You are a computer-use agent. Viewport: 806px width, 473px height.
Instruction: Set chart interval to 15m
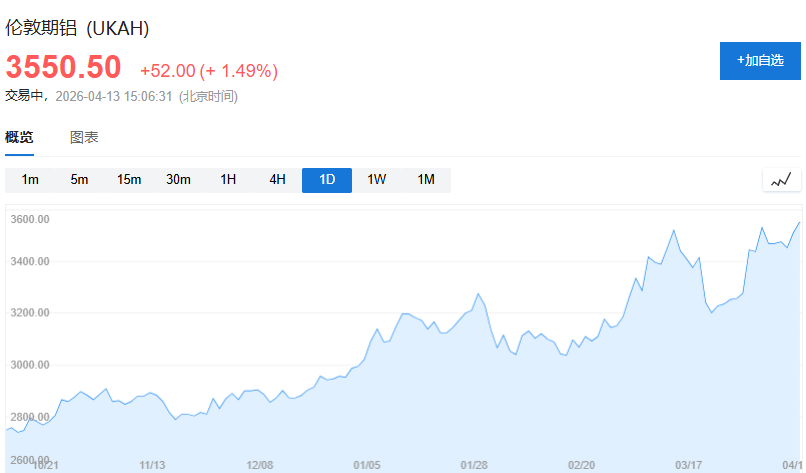[x=129, y=180]
